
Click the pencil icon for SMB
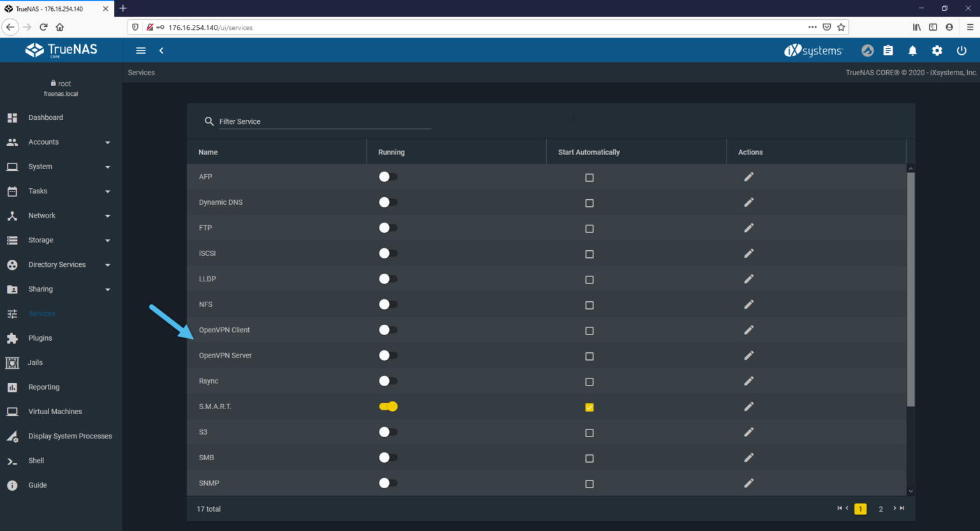[x=749, y=458]
